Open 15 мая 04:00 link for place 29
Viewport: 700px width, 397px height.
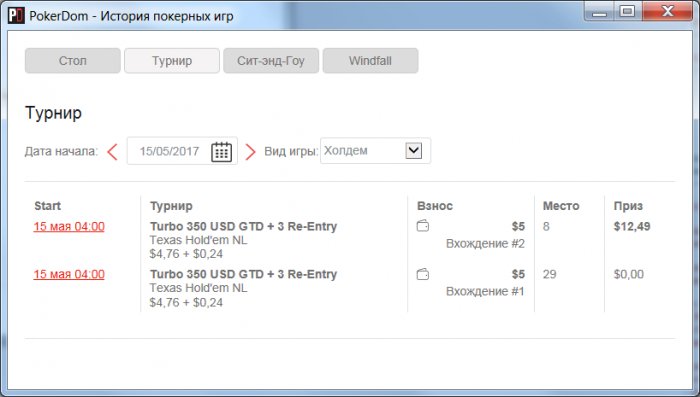coord(69,274)
